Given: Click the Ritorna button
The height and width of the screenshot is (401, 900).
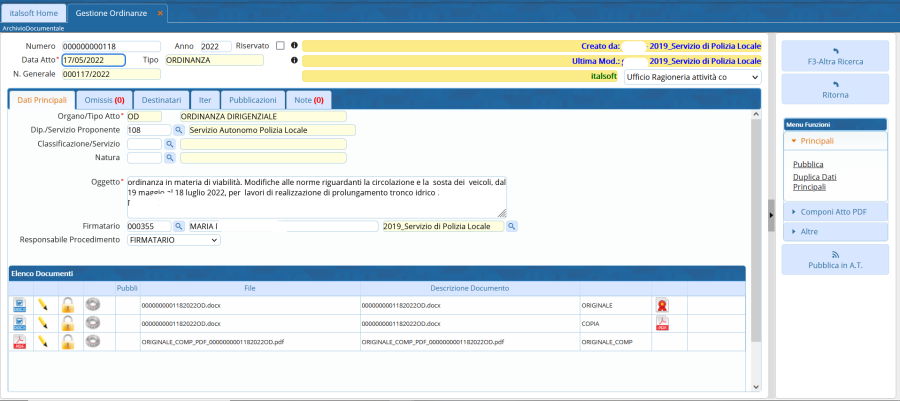Looking at the screenshot, I should (834, 89).
